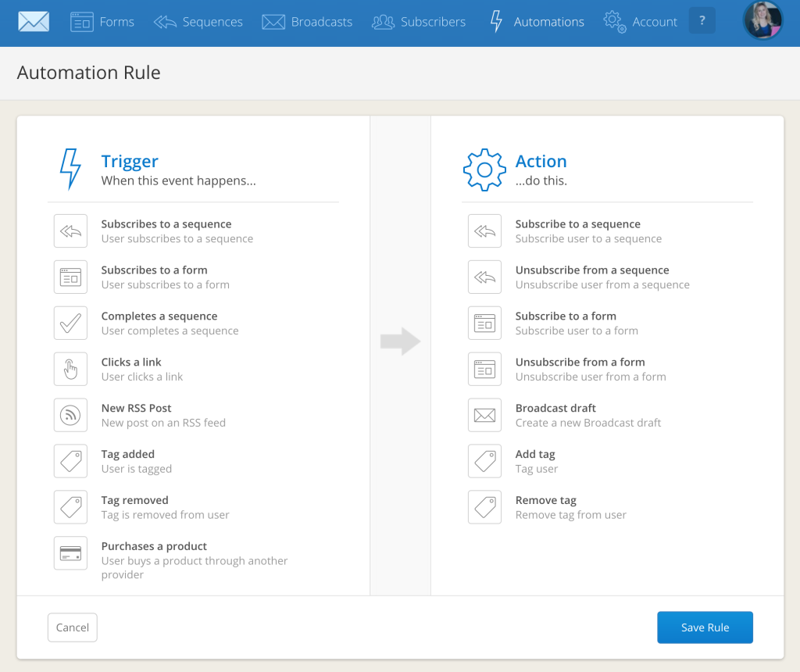The height and width of the screenshot is (672, 800).
Task: Choose 'Clicks a link' trigger text
Action: [131, 363]
